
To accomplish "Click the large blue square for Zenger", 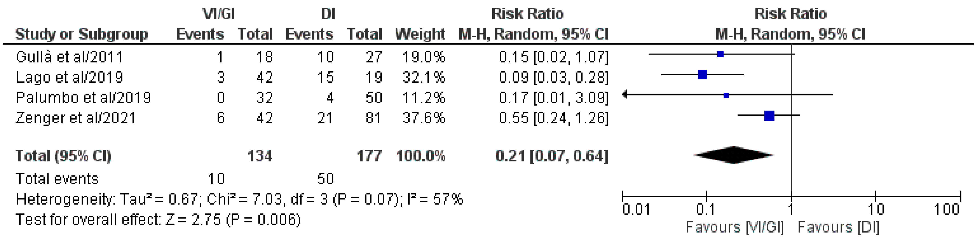I will click(x=769, y=116).
